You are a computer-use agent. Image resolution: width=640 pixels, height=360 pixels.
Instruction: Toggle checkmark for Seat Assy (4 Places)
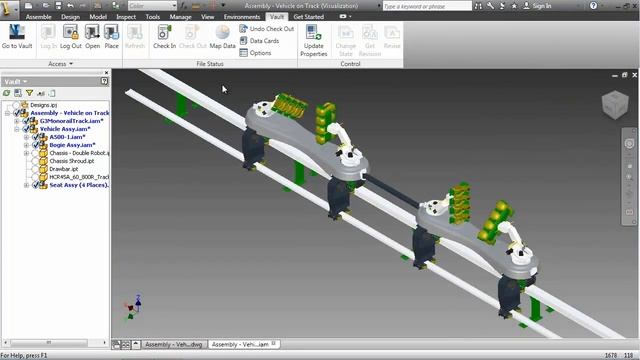click(x=35, y=185)
